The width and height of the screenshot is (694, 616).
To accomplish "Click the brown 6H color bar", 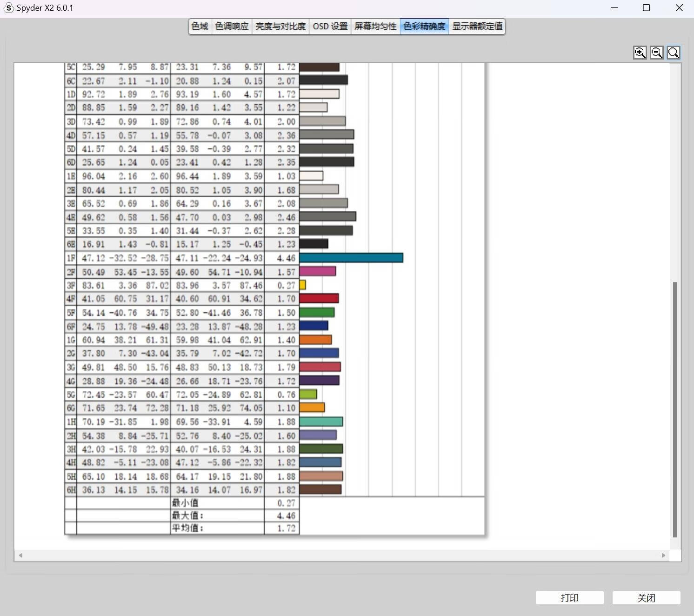I will tap(320, 489).
